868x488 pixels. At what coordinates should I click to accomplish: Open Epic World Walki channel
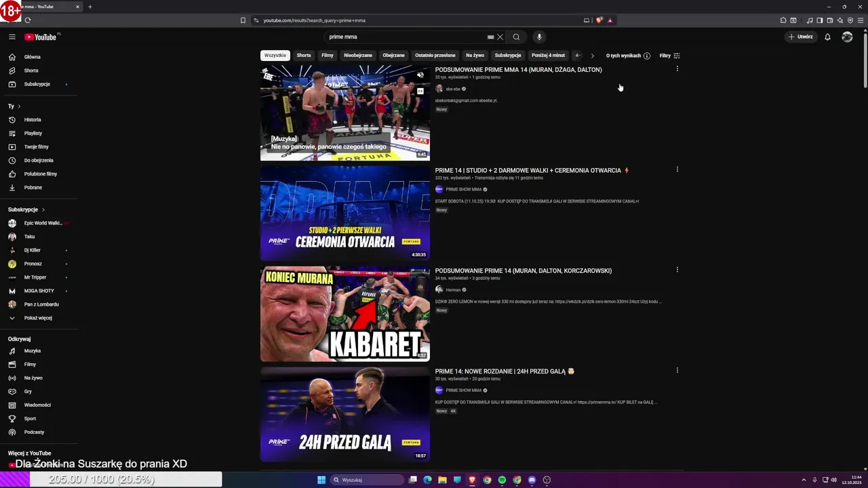pos(39,223)
